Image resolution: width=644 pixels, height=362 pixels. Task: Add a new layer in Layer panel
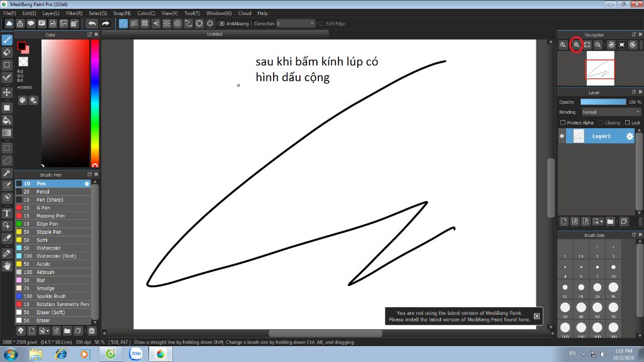564,222
